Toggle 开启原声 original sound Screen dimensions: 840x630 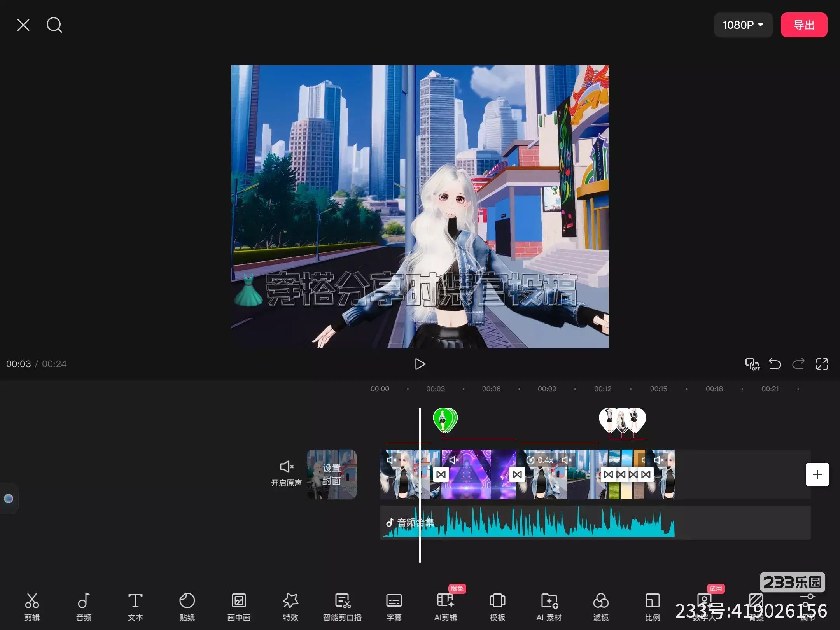(286, 473)
